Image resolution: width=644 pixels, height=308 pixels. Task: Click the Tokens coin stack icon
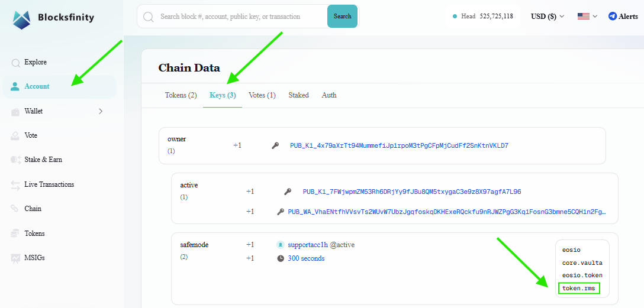tap(15, 234)
